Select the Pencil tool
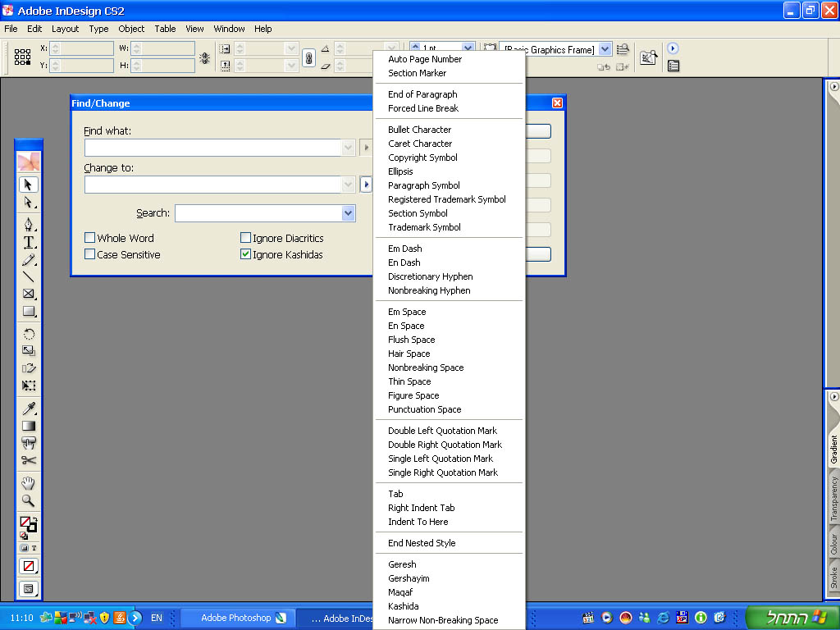 29,260
